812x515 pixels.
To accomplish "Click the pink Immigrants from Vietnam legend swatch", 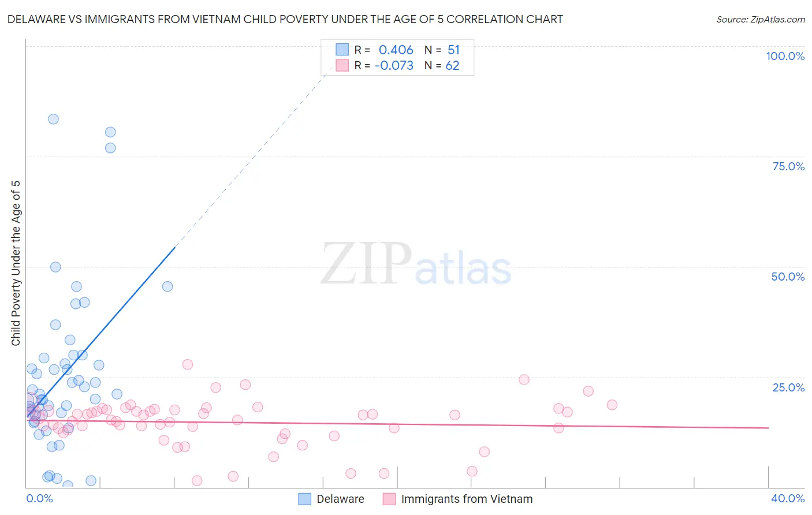I will (389, 499).
